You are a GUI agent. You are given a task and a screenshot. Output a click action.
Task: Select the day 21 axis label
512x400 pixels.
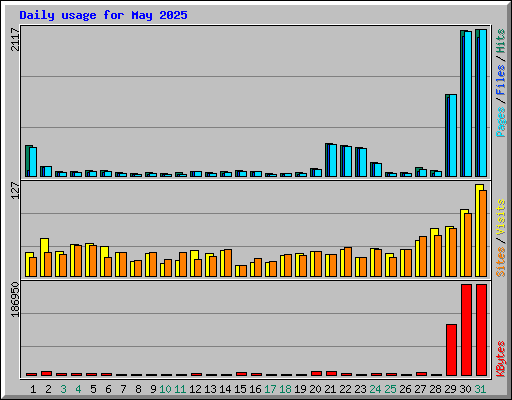click(x=330, y=389)
